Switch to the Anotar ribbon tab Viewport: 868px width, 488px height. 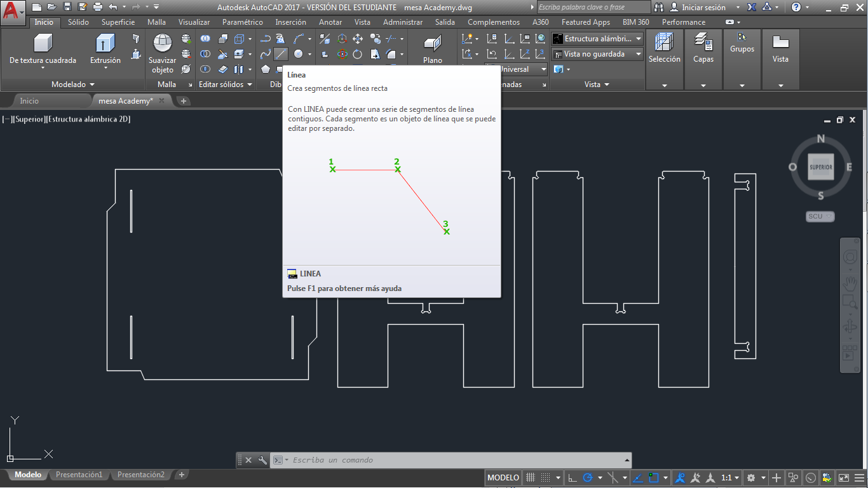click(x=330, y=22)
